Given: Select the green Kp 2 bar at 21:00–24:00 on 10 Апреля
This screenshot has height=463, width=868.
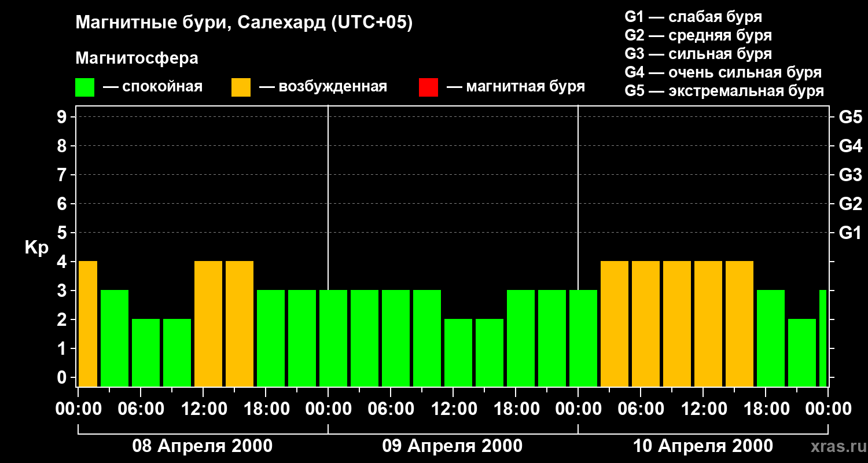Looking at the screenshot, I should click(802, 352).
